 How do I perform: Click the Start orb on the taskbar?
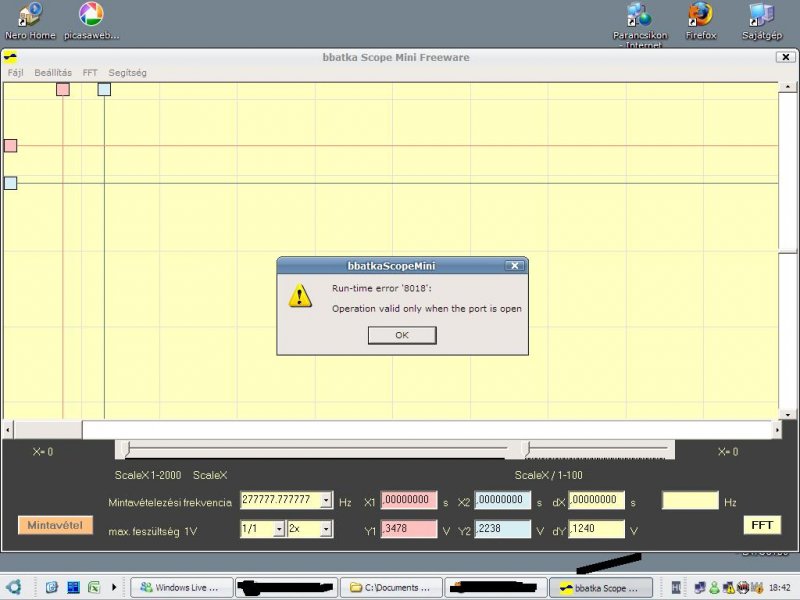(13, 587)
